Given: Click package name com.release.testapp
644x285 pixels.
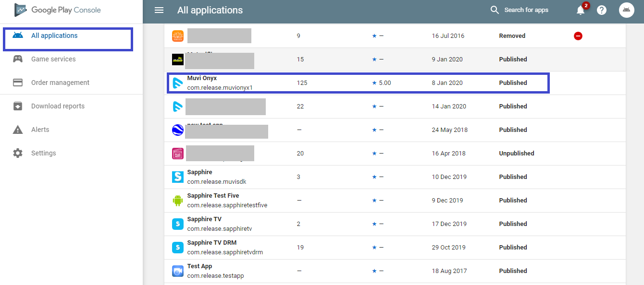Looking at the screenshot, I should pyautogui.click(x=215, y=276).
